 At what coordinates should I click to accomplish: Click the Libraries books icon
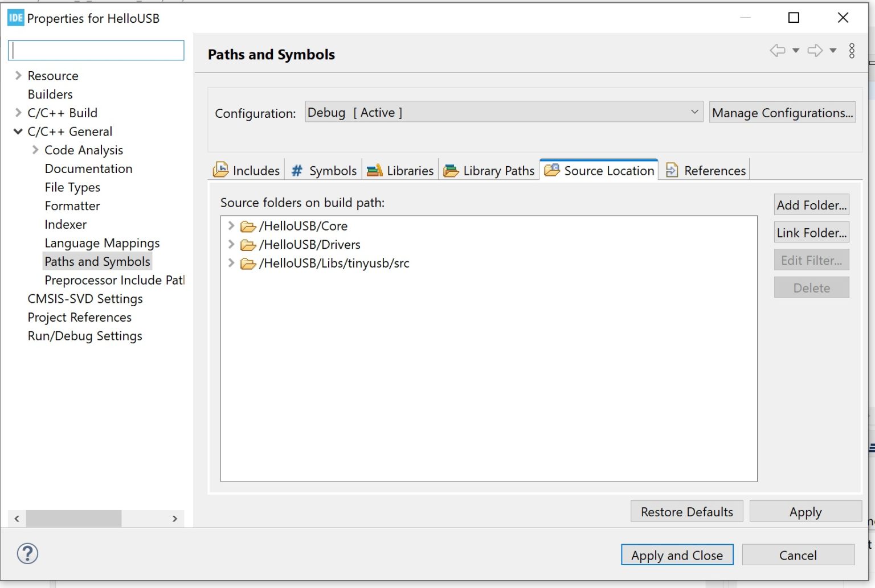(x=374, y=170)
